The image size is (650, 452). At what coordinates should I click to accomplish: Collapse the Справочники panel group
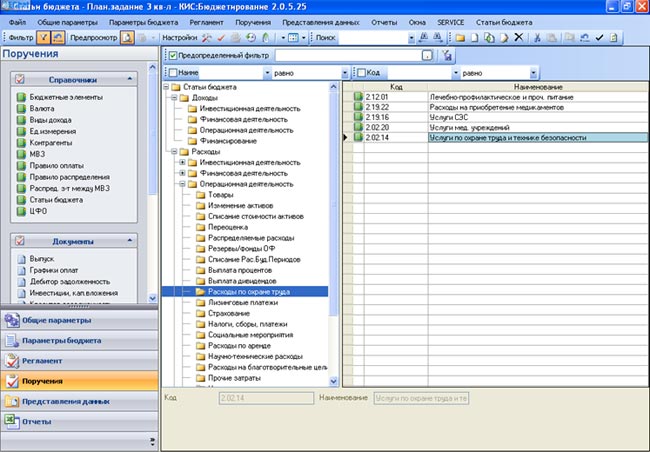point(129,78)
